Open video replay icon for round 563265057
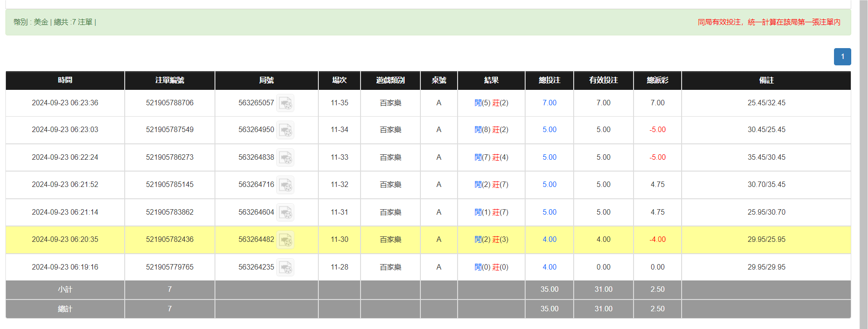This screenshot has width=868, height=329. coord(285,103)
